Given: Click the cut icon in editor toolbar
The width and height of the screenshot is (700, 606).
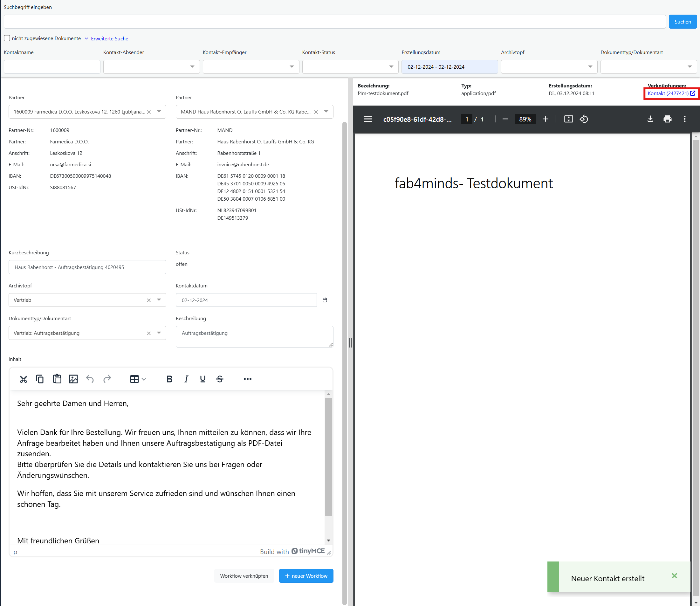Looking at the screenshot, I should point(23,379).
